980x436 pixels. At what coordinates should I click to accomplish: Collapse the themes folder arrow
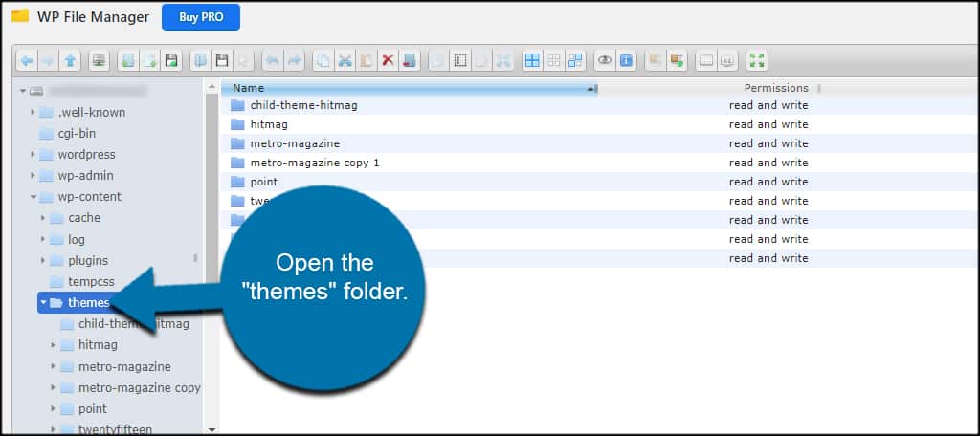point(43,303)
